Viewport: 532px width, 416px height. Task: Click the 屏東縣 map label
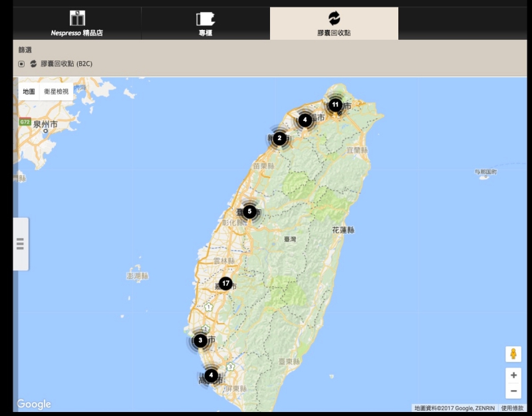236,389
